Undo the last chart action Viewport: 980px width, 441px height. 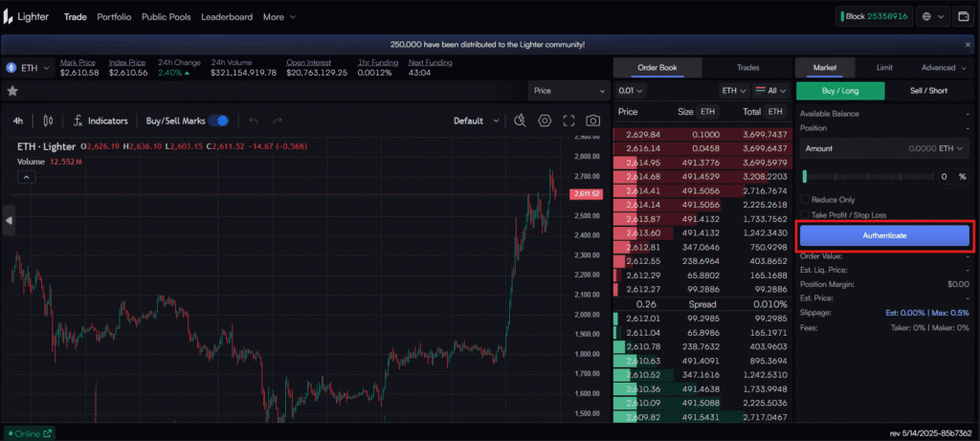coord(253,121)
